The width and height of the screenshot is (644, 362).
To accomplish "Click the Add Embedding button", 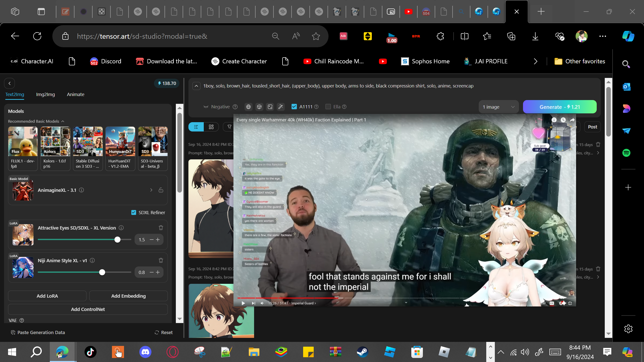I will [129, 296].
